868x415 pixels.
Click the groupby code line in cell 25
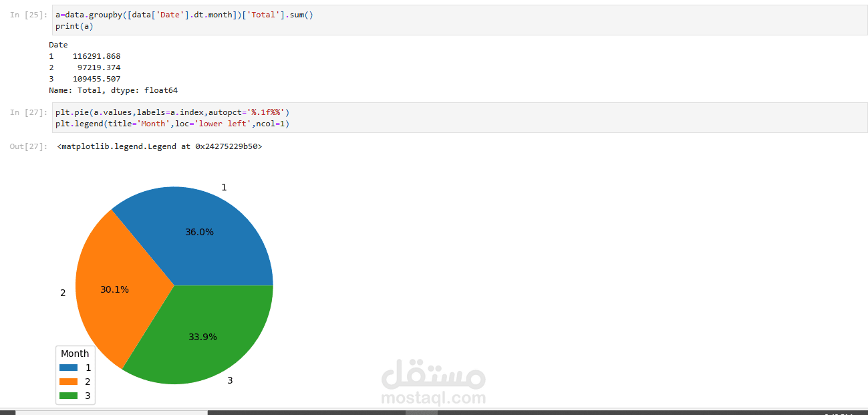tap(184, 15)
